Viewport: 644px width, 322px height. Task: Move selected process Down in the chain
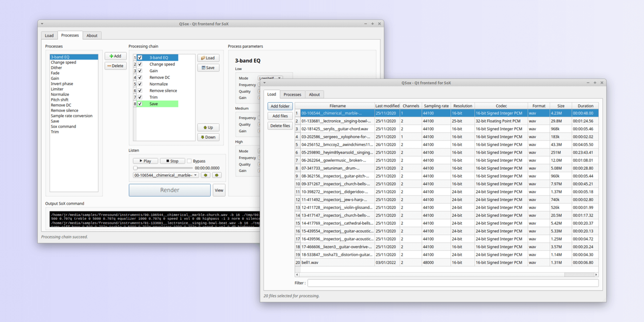(x=208, y=137)
